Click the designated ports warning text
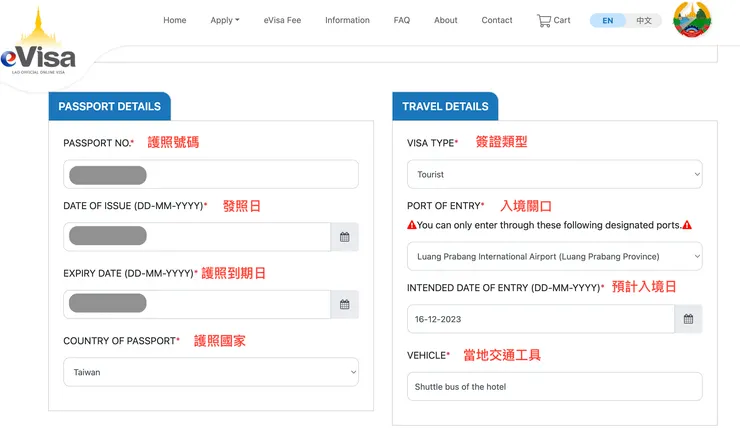This screenshot has width=740, height=433. [x=549, y=225]
